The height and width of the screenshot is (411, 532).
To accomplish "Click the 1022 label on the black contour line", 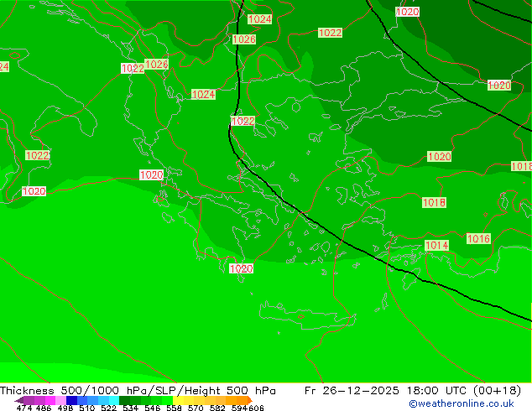I will (243, 121).
